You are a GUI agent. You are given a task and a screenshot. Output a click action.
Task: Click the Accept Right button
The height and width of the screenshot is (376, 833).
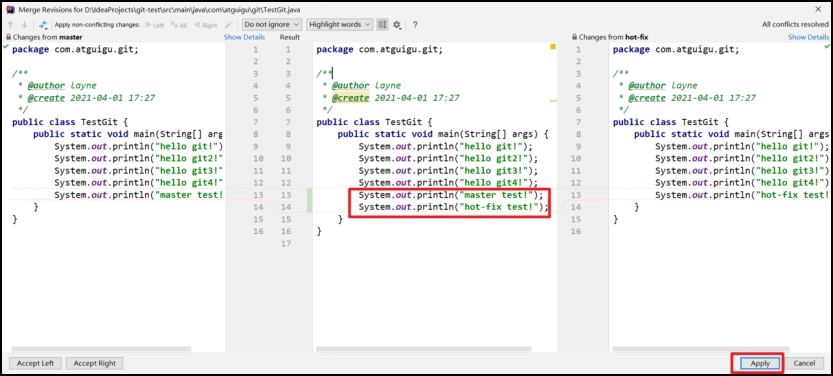(95, 363)
